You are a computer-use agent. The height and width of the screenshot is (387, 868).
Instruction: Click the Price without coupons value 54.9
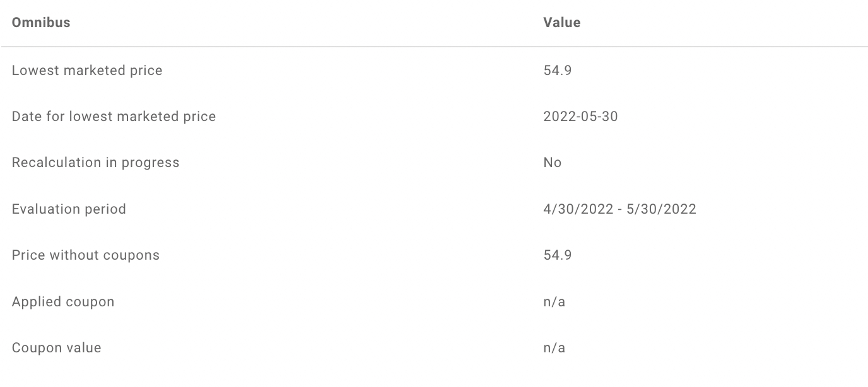pos(557,255)
